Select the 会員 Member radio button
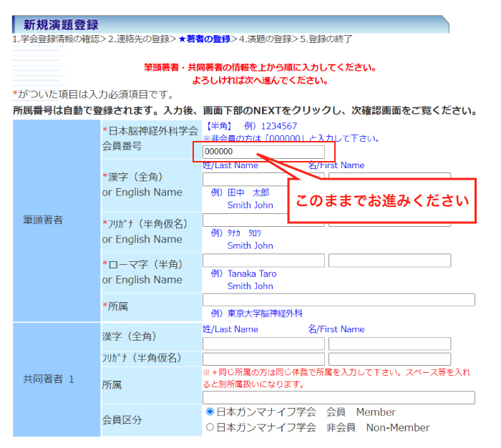501x448 pixels. click(210, 412)
